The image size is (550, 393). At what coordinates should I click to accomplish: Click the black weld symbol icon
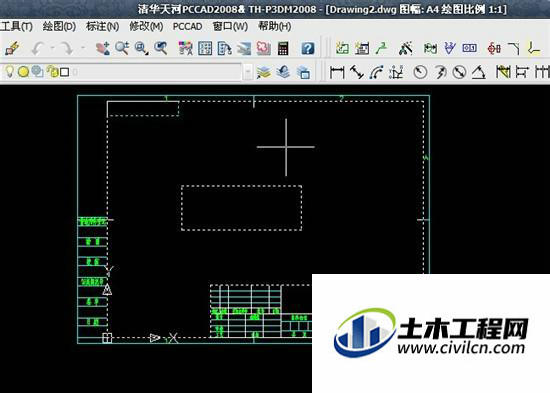(406, 48)
